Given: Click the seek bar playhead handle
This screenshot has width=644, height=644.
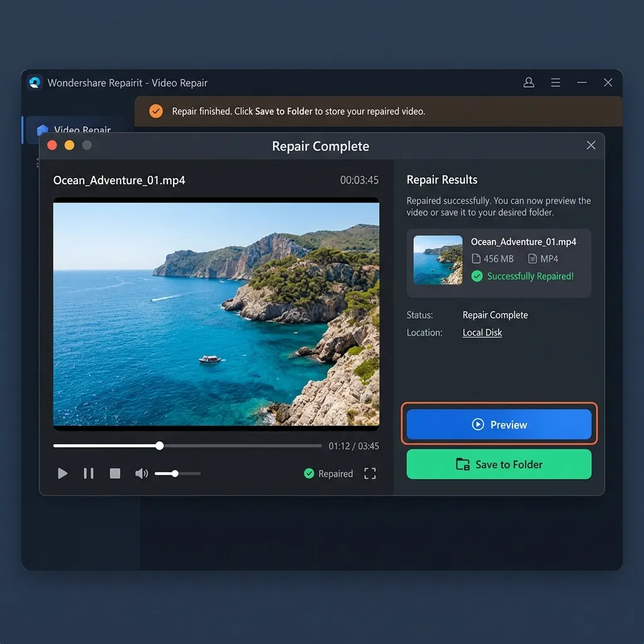Looking at the screenshot, I should pyautogui.click(x=160, y=446).
